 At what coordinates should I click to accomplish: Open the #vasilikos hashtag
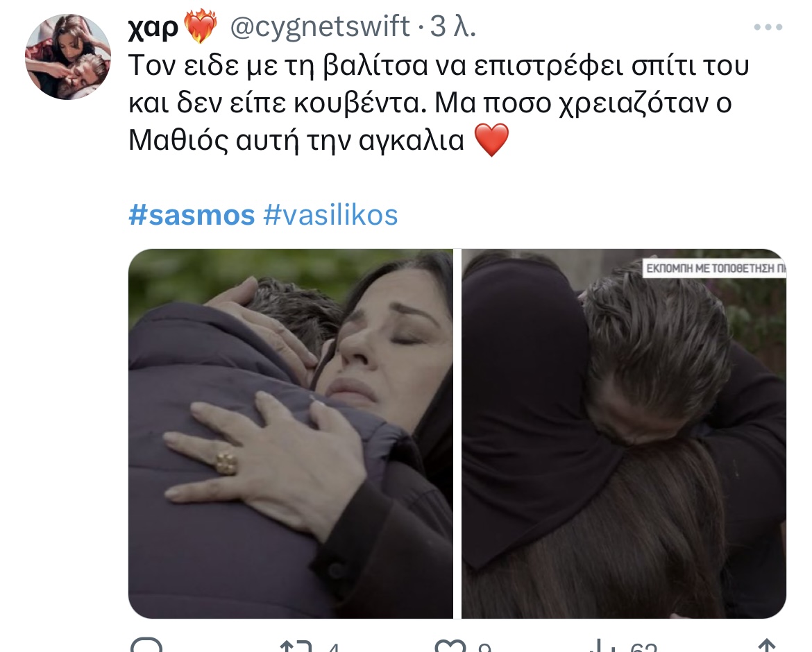[330, 215]
